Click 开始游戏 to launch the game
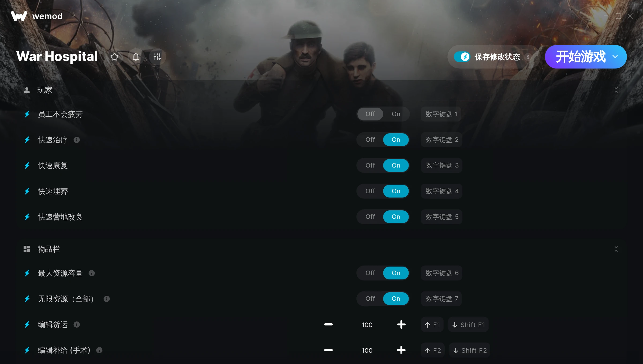The image size is (643, 364). click(581, 57)
